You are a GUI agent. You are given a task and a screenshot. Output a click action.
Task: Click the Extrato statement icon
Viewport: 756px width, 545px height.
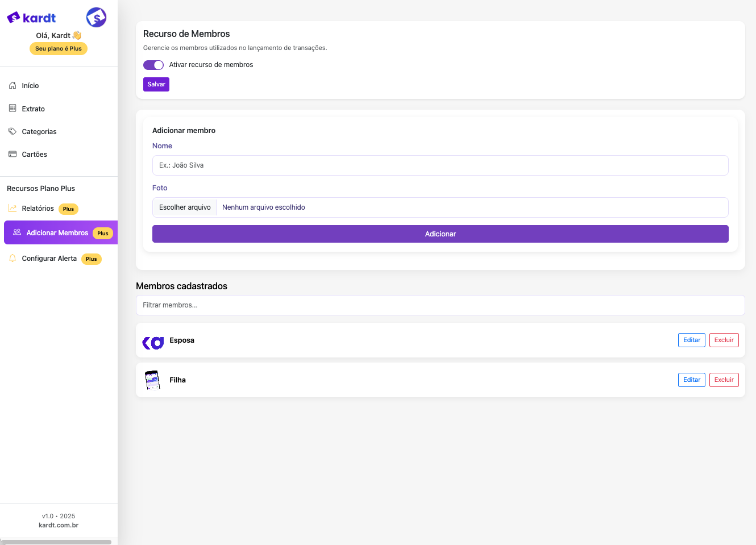(x=13, y=108)
